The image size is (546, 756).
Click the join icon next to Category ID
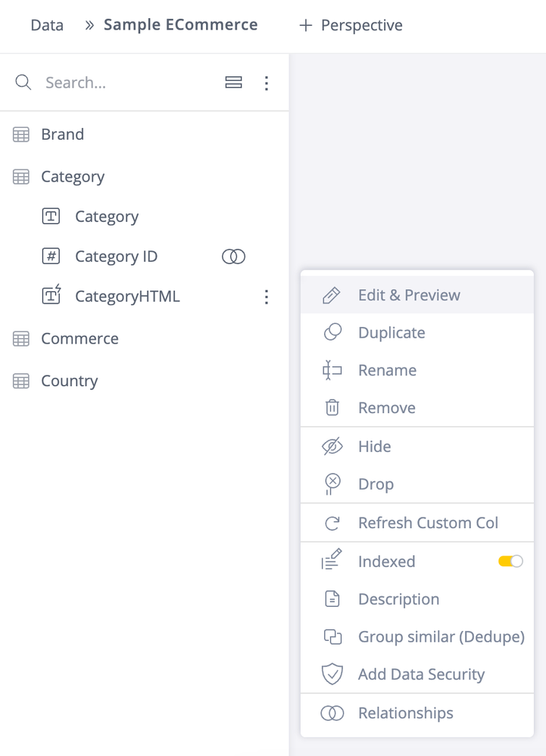pyautogui.click(x=233, y=257)
